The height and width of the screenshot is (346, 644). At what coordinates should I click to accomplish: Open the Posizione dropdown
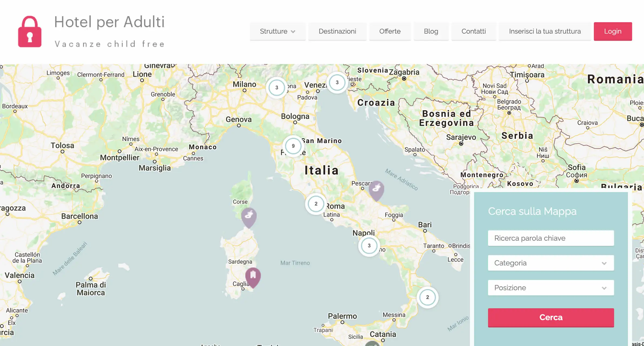click(551, 288)
